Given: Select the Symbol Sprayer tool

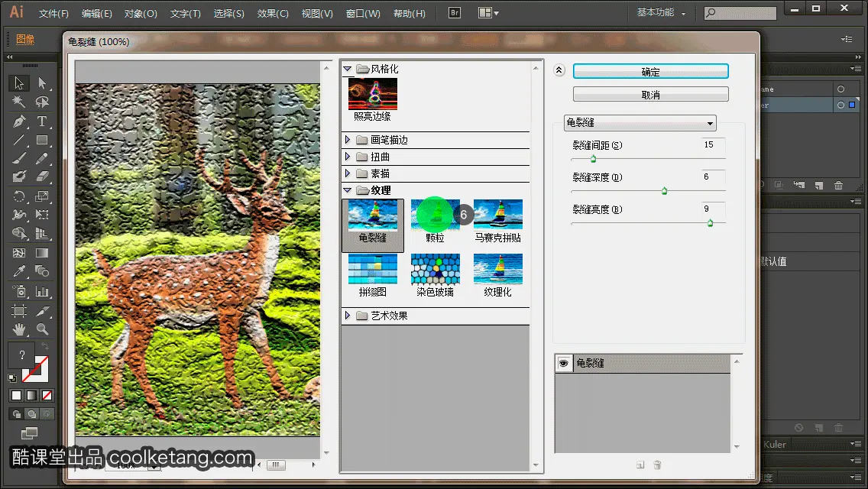Looking at the screenshot, I should [19, 290].
